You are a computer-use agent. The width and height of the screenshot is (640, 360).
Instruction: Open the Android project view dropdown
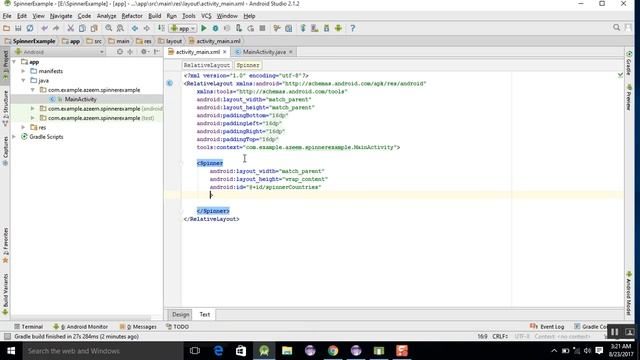(x=59, y=52)
